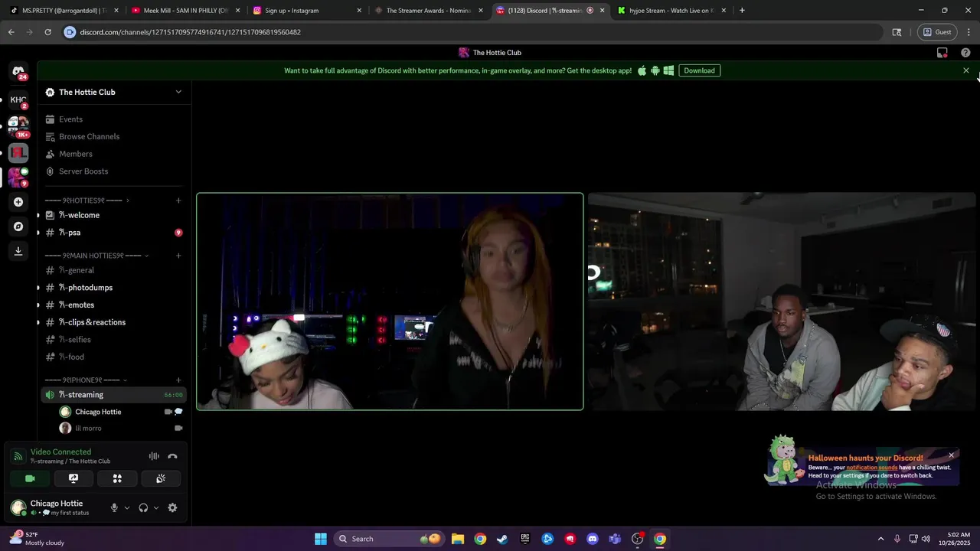Open the psa channel
Image resolution: width=980 pixels, height=551 pixels.
pos(113,233)
